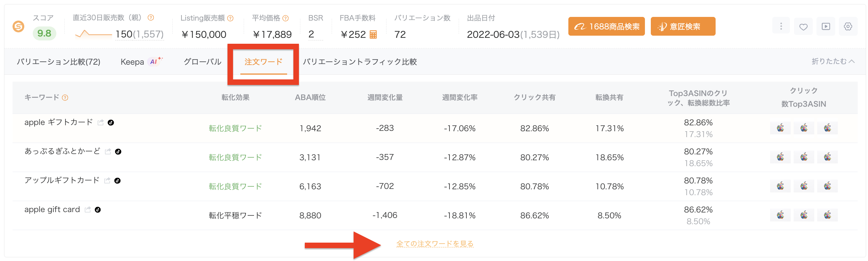Screen dimensions: 868x261
Task: Open the three-dot more options menu
Action: (x=781, y=26)
